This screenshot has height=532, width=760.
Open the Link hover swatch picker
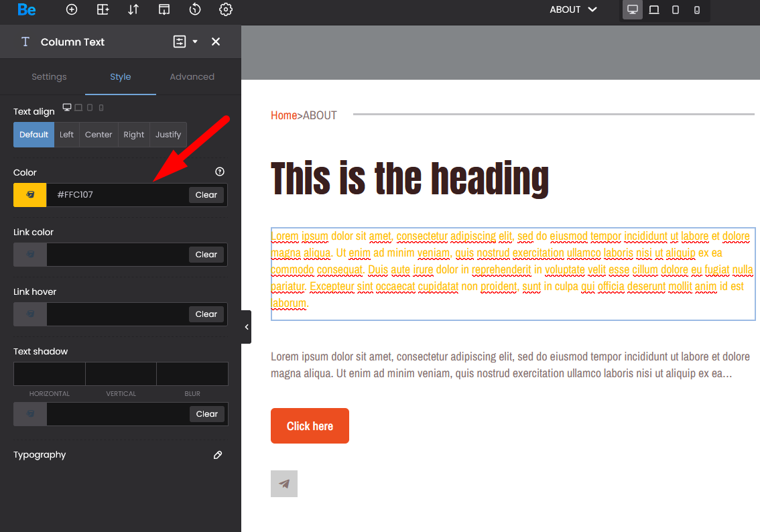point(30,314)
